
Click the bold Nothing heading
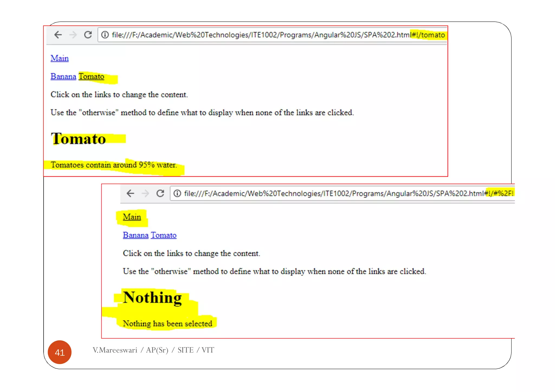coord(152,298)
